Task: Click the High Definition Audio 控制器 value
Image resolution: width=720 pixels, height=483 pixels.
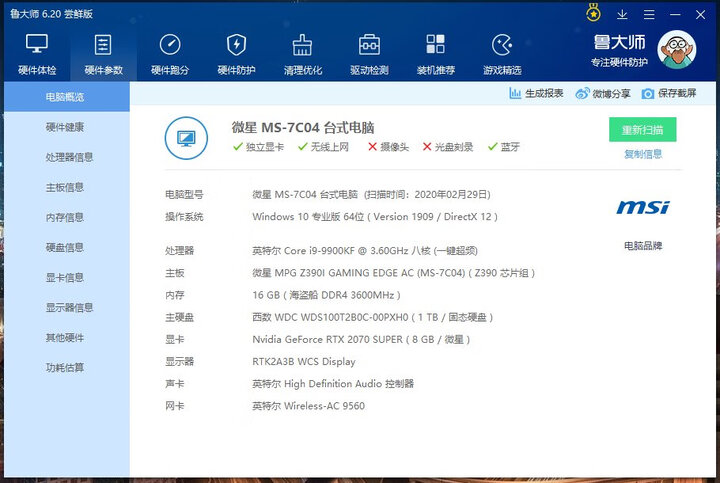Action: coord(333,383)
